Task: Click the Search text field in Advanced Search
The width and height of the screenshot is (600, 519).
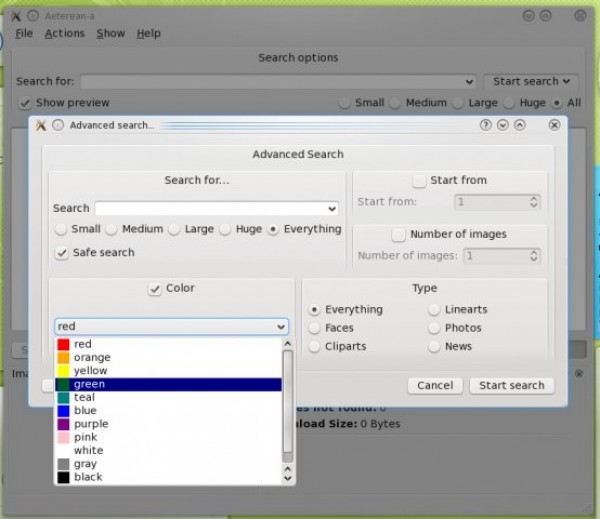Action: (x=208, y=209)
